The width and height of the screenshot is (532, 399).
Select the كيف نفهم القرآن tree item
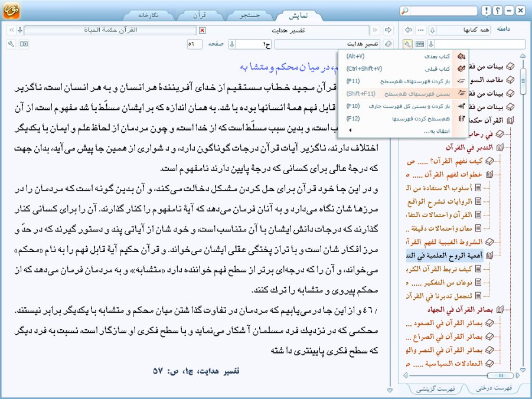coord(445,161)
